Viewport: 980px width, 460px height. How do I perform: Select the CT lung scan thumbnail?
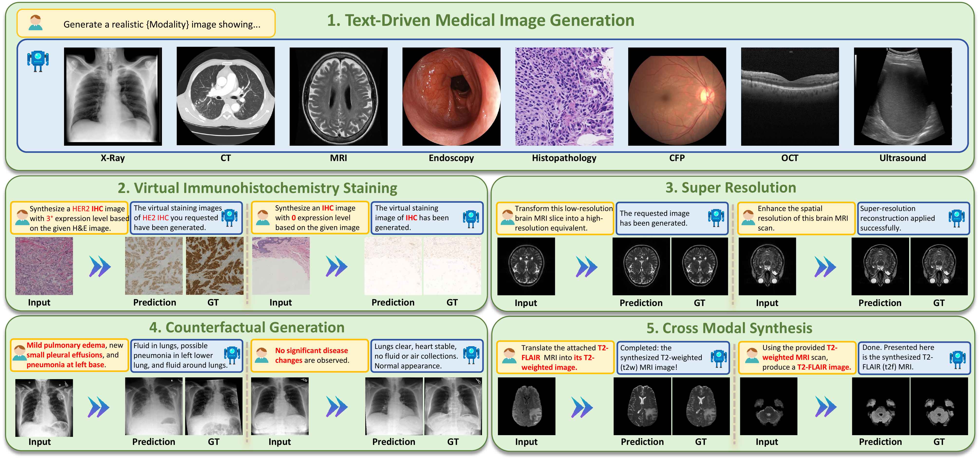point(226,96)
